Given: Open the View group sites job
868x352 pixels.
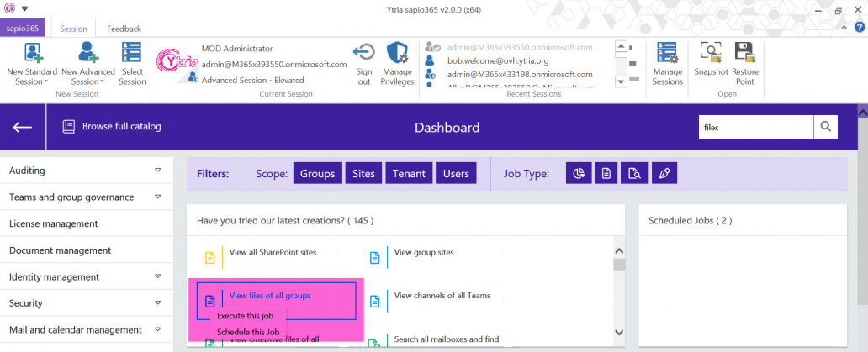Looking at the screenshot, I should click(x=424, y=253).
